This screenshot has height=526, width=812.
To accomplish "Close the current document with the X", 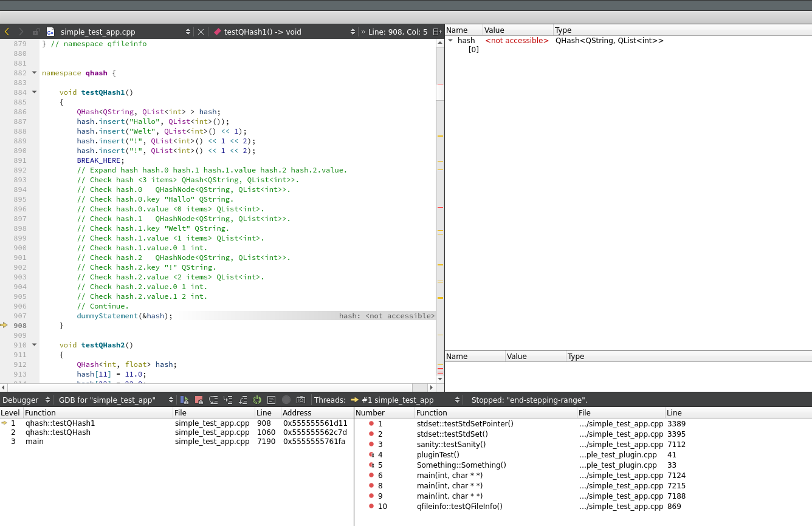I will pyautogui.click(x=201, y=32).
